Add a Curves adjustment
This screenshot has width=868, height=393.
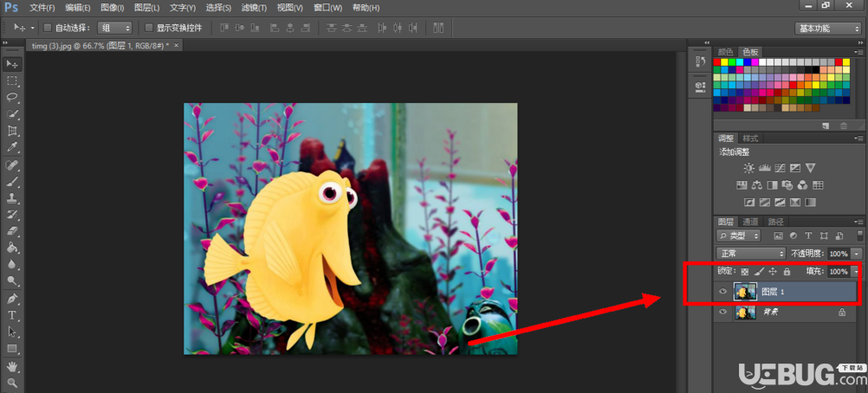pyautogui.click(x=780, y=168)
